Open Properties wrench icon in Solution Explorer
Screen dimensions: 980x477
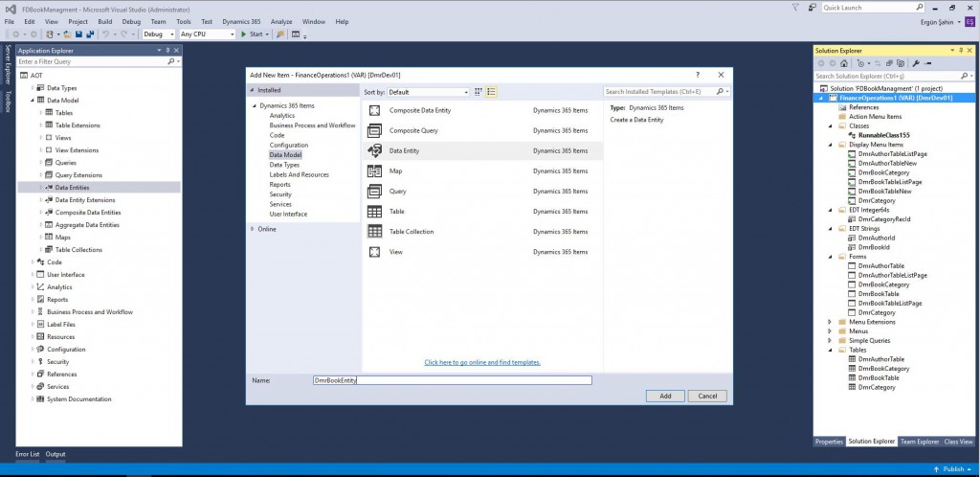916,63
